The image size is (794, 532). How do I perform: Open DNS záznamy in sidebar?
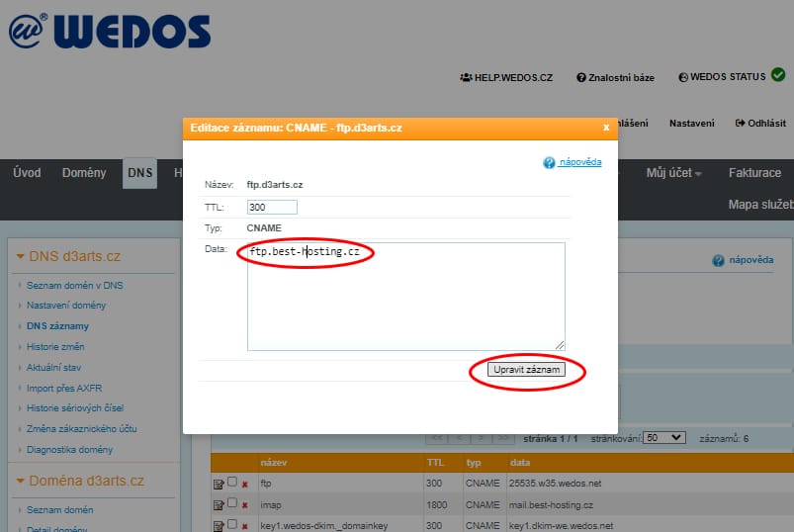[x=57, y=326]
